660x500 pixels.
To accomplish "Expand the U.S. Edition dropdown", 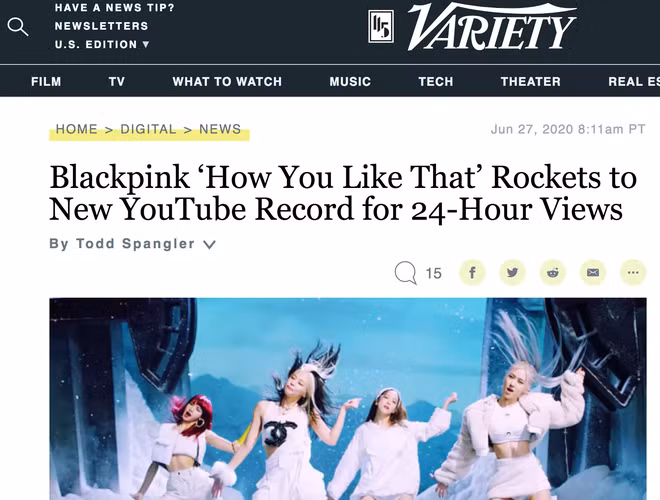I will click(x=102, y=44).
